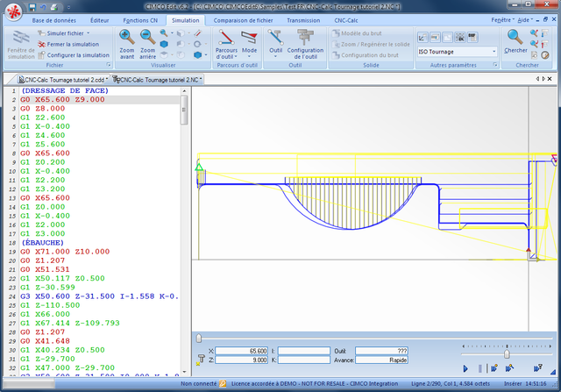Click the Print icon in quick access toolbar
The image size is (561, 392).
(53, 7)
